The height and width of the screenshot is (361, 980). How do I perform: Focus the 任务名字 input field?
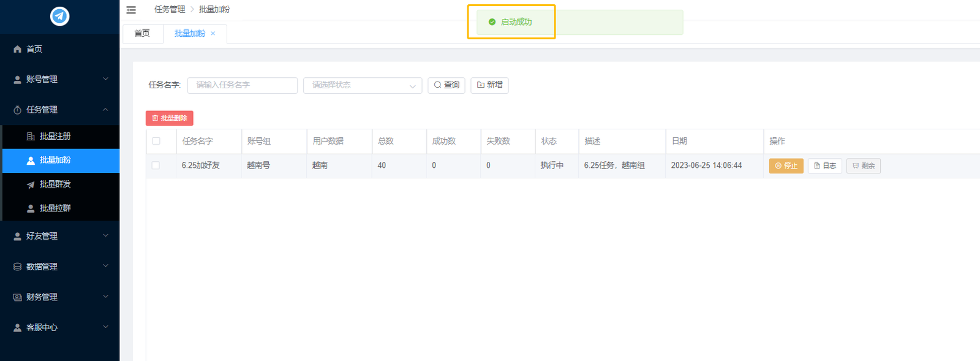[x=242, y=85]
